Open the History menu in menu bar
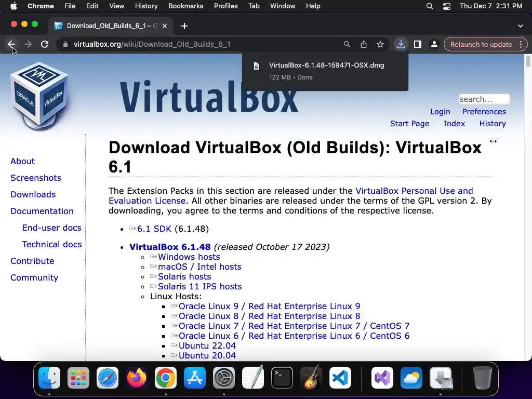This screenshot has width=532, height=399. click(x=146, y=6)
